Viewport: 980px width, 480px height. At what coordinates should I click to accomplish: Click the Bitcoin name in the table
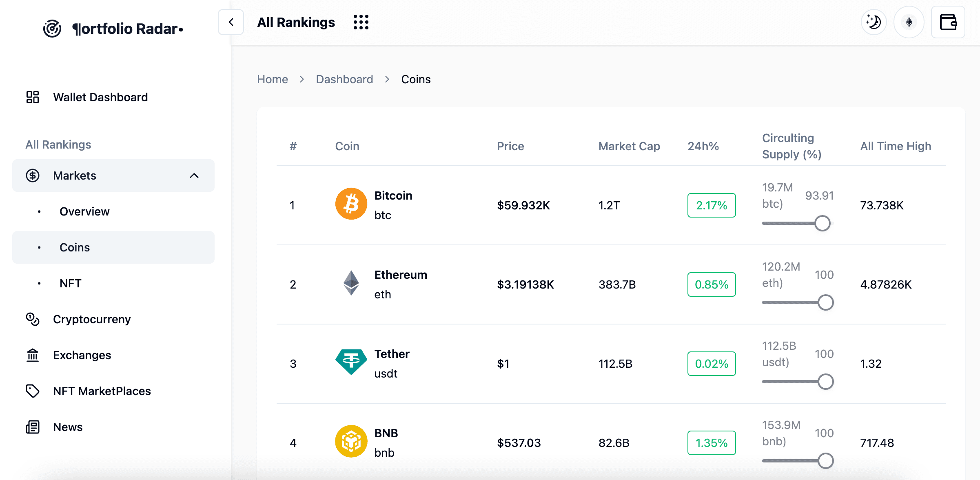[x=393, y=196]
